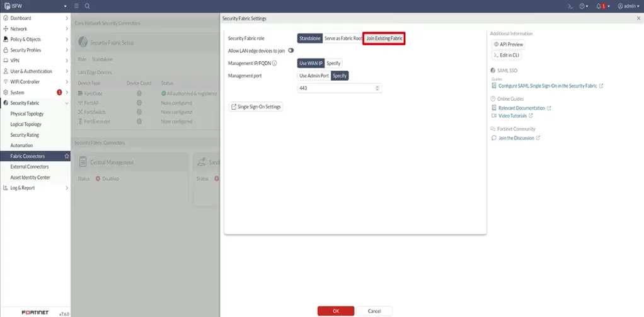This screenshot has width=644, height=317.
Task: Expand the Dashboard menu
Action: [35, 18]
